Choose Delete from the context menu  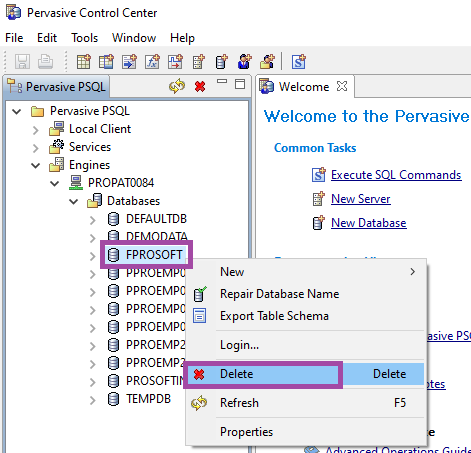point(305,374)
